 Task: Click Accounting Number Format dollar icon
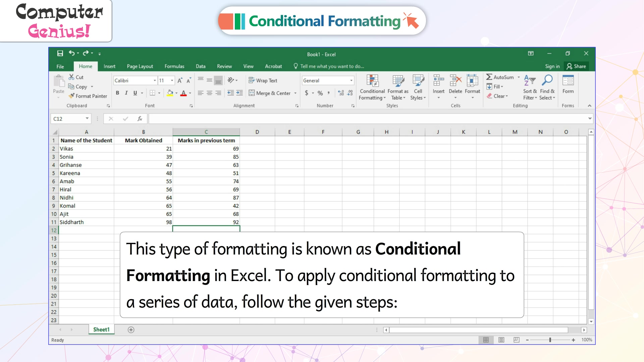[307, 93]
